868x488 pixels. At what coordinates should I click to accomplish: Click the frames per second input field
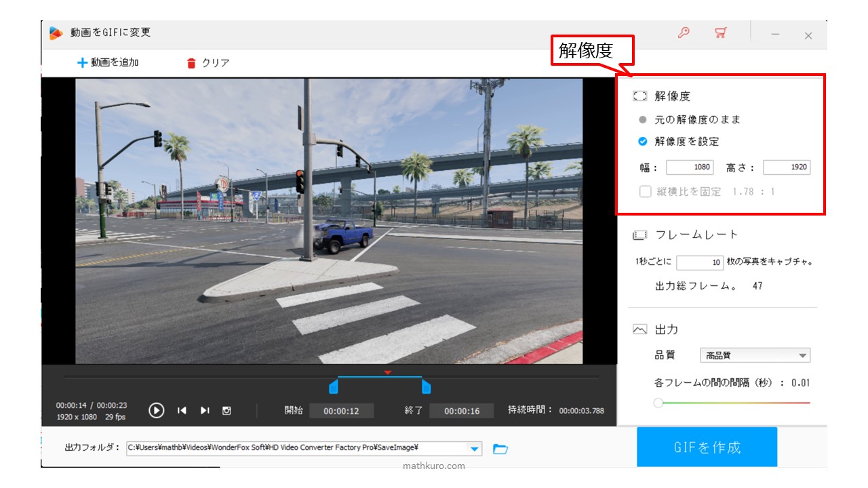(700, 262)
